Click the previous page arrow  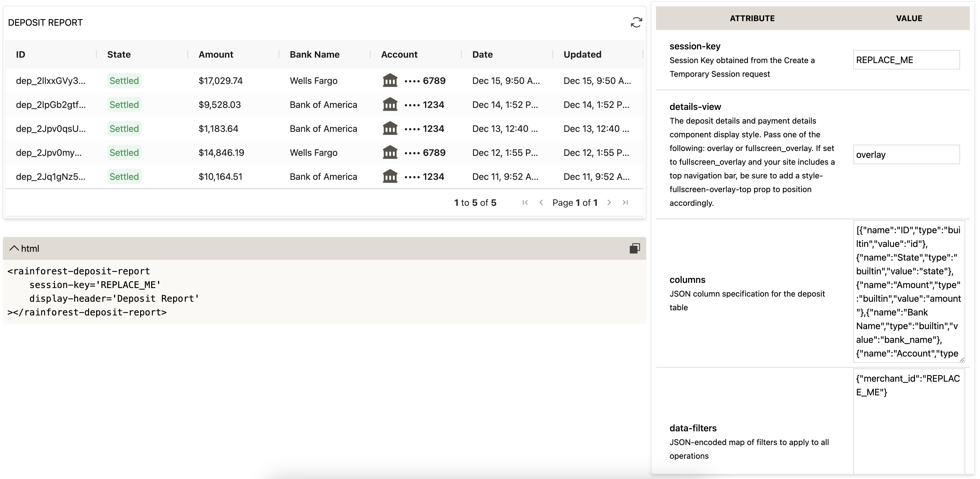click(541, 203)
